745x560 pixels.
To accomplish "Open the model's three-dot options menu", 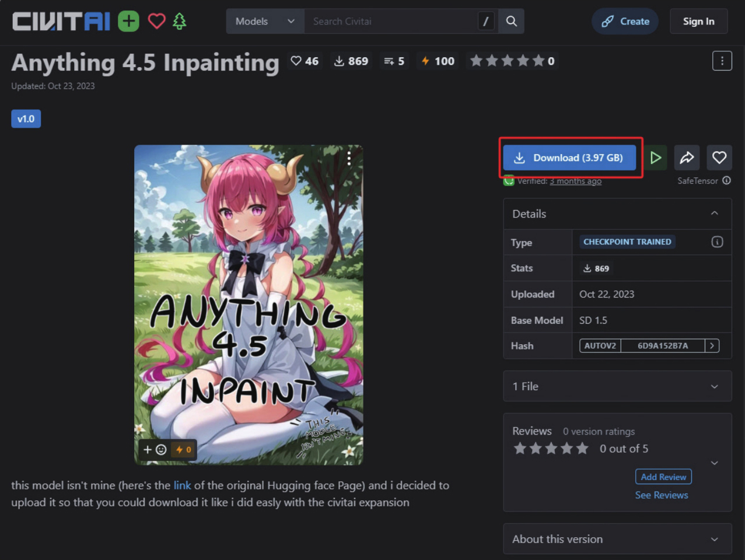I will (722, 61).
